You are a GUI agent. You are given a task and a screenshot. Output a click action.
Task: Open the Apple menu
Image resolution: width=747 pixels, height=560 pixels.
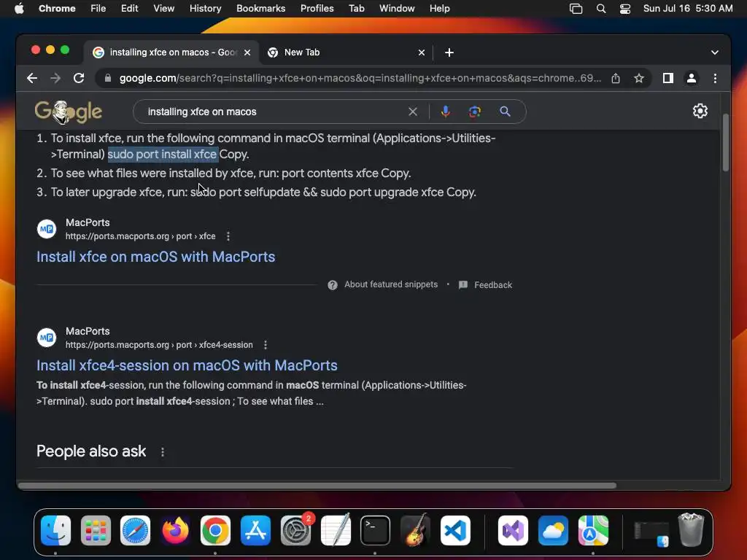[19, 9]
